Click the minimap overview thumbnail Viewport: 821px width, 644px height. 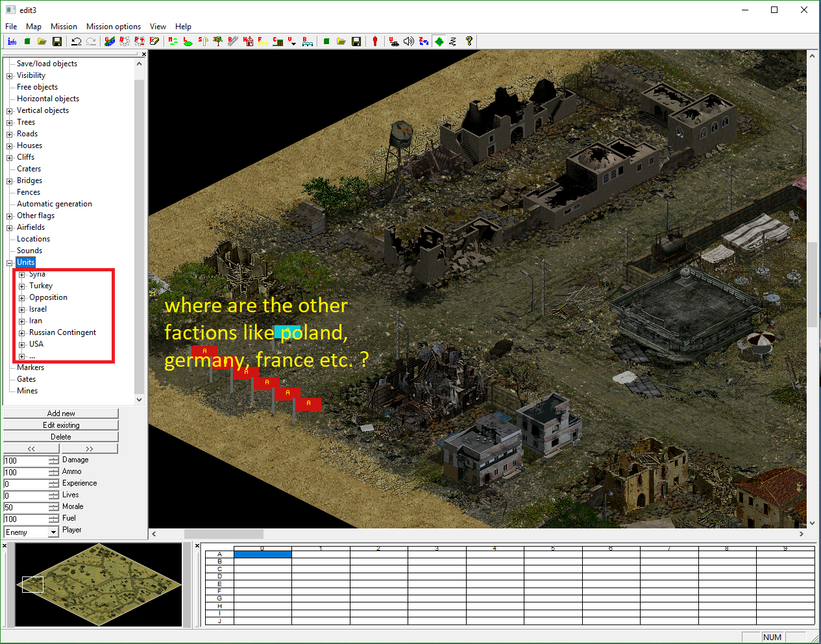[99, 584]
